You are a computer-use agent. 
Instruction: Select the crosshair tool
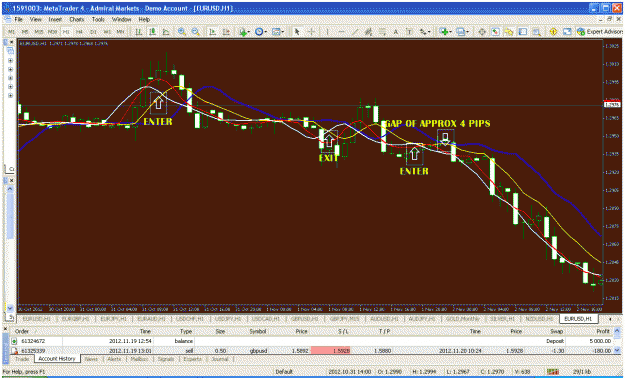pyautogui.click(x=311, y=32)
